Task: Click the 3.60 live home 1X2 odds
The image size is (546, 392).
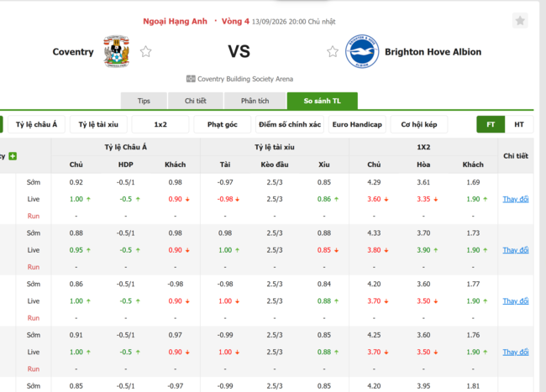Action: coord(374,199)
